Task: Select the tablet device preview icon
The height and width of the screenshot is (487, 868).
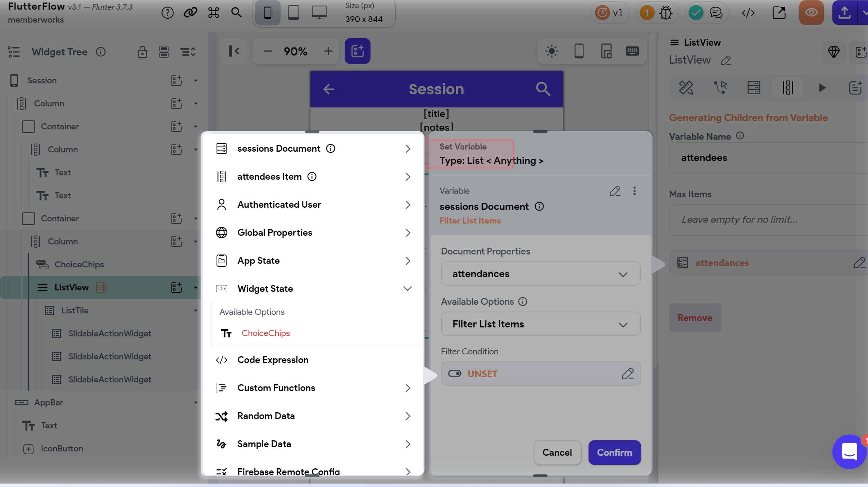Action: [294, 13]
